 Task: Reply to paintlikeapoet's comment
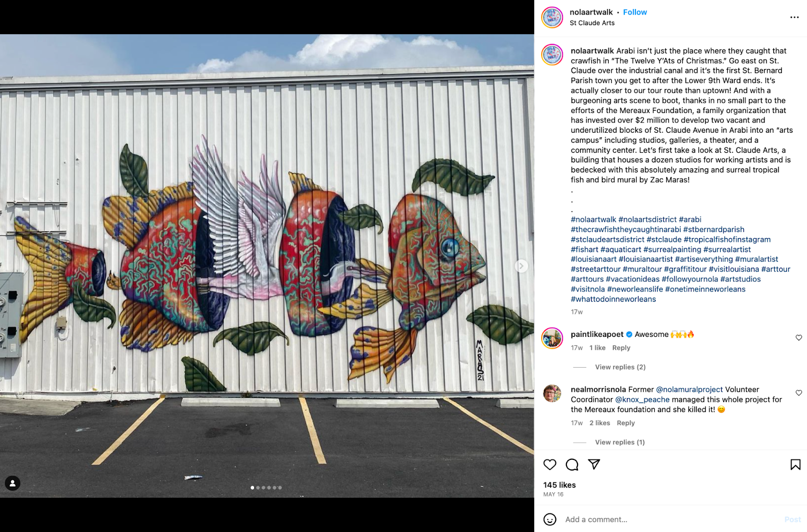pyautogui.click(x=621, y=348)
